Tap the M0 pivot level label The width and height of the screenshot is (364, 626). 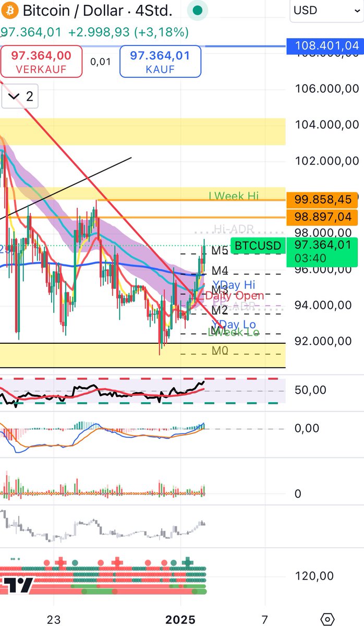(220, 351)
